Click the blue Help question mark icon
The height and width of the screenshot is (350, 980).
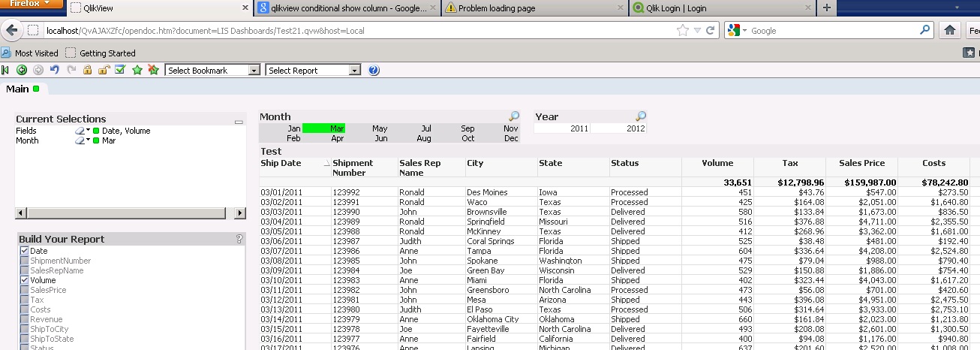[x=374, y=70]
